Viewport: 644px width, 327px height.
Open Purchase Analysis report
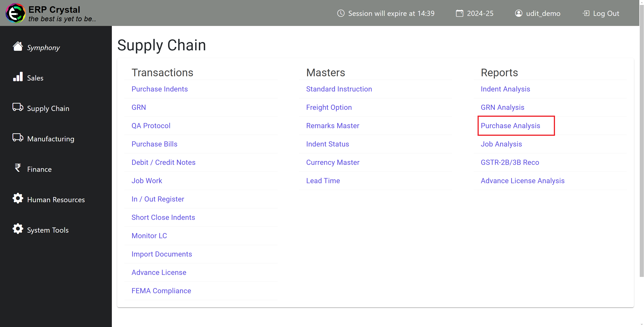[510, 125]
